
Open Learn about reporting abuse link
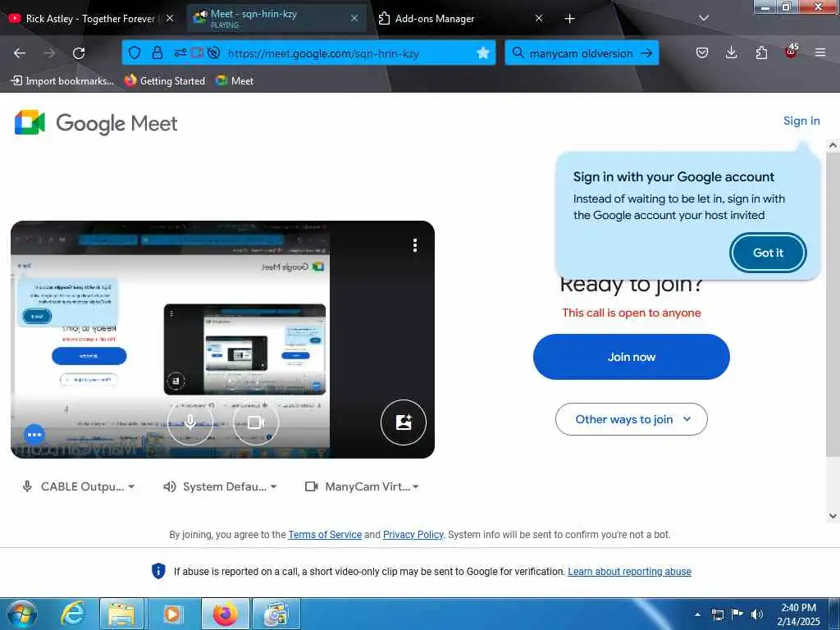click(629, 571)
